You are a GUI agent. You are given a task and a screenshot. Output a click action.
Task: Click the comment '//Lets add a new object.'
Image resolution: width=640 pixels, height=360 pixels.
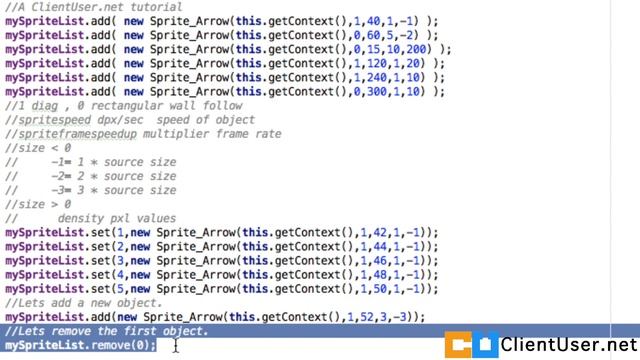coord(84,303)
